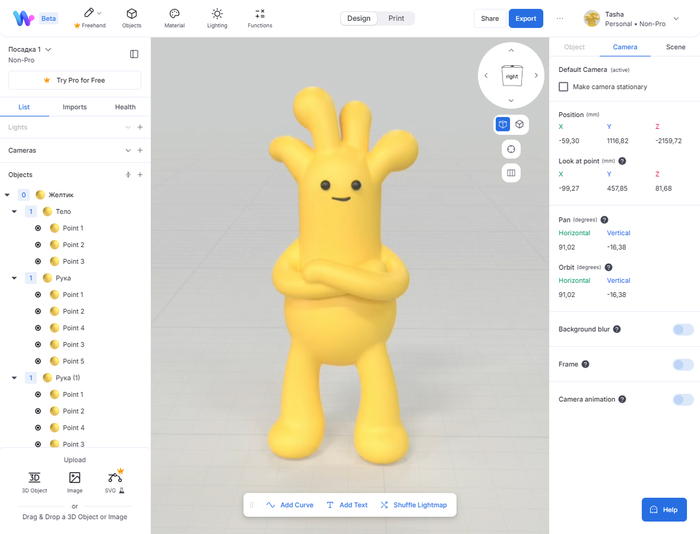700x534 pixels.
Task: Toggle Camera animation switch
Action: (683, 399)
